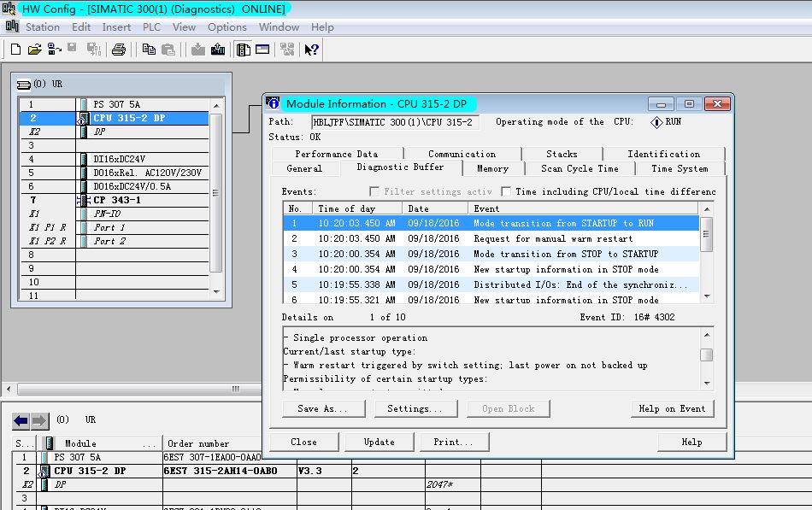Select event 5 Distributed I/Os row

[x=491, y=284]
